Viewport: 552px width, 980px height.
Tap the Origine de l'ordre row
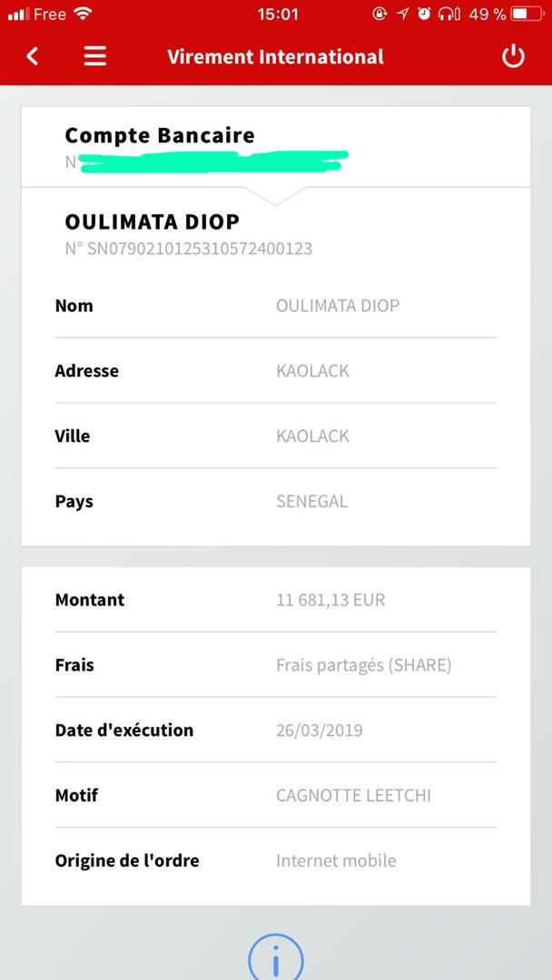[275, 861]
